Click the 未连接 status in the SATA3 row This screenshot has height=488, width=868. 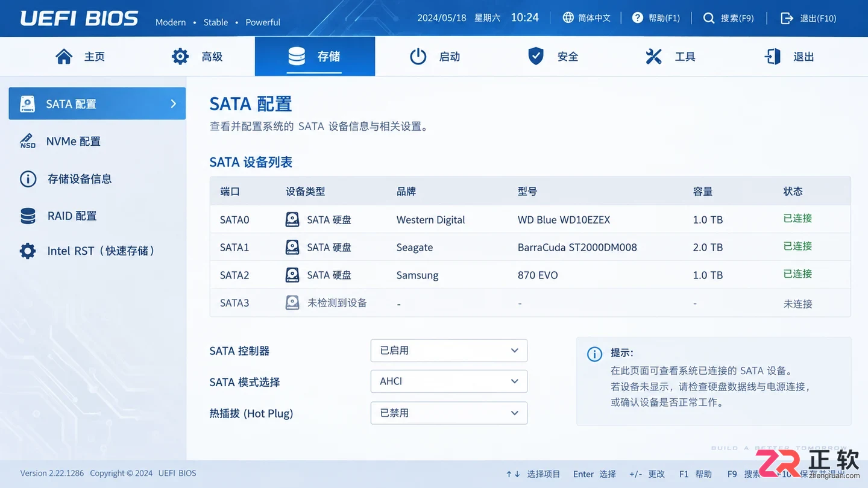797,304
